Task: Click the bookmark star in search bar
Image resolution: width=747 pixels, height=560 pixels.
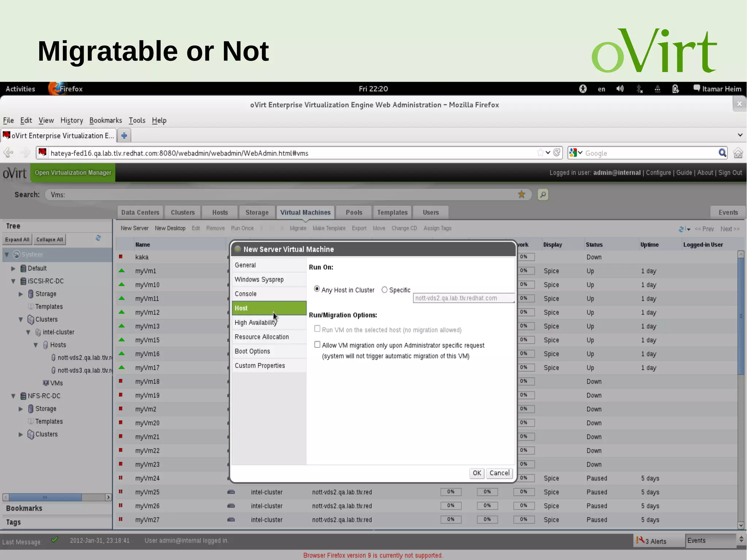Action: click(522, 194)
